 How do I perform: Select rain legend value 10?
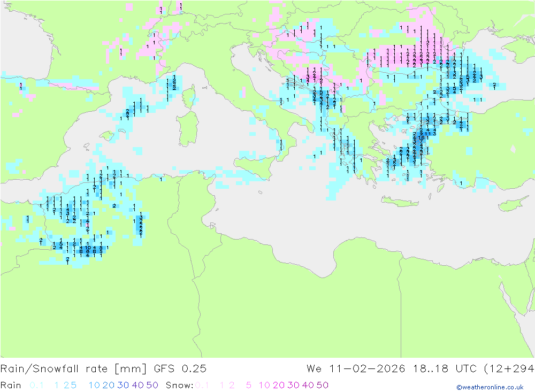pyautogui.click(x=94, y=385)
